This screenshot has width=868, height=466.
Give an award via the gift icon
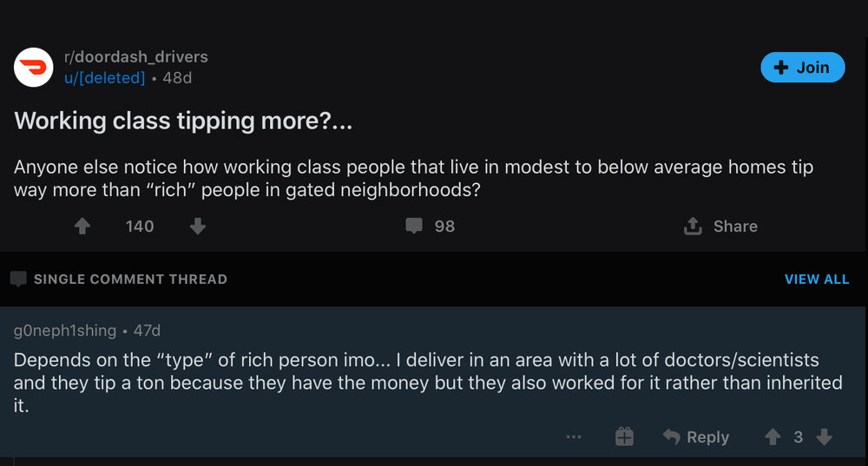[x=624, y=436]
